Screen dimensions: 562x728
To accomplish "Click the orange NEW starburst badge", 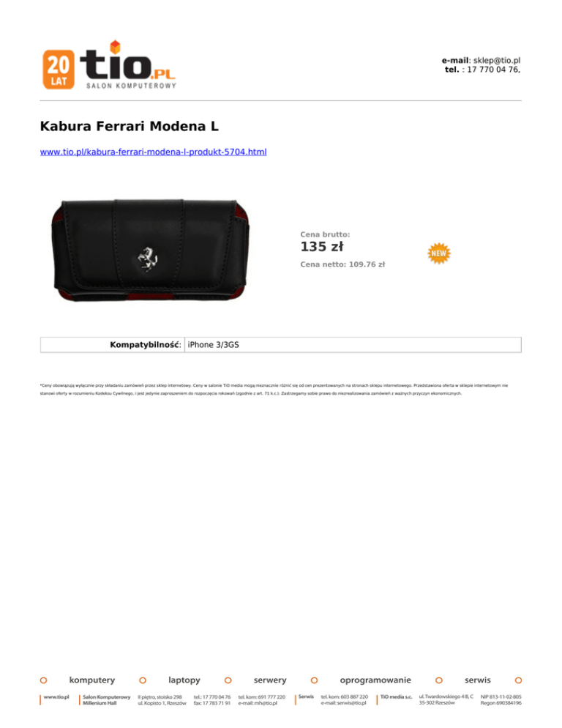I will pyautogui.click(x=438, y=253).
